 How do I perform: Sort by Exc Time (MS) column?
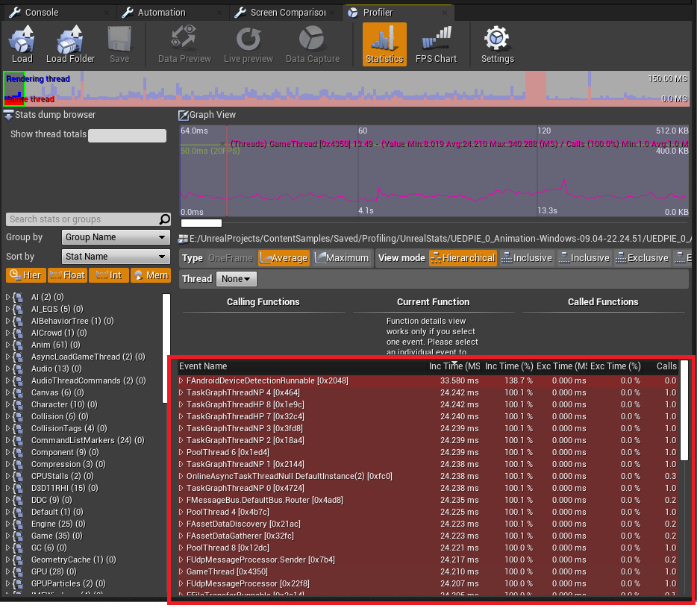[562, 366]
